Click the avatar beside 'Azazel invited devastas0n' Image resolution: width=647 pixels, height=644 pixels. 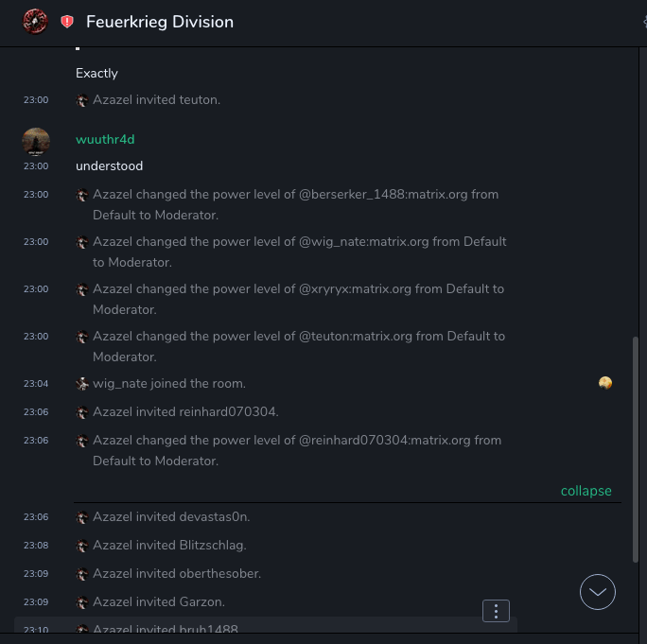point(82,517)
